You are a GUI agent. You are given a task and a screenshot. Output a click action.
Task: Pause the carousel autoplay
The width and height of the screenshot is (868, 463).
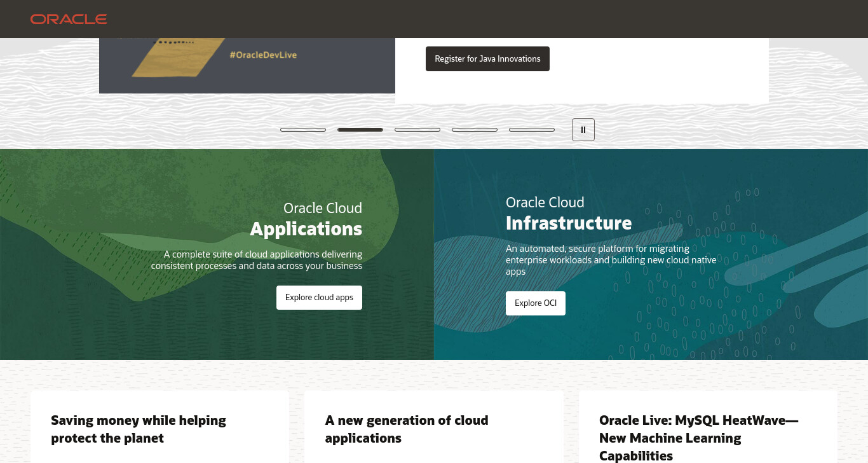coord(583,130)
